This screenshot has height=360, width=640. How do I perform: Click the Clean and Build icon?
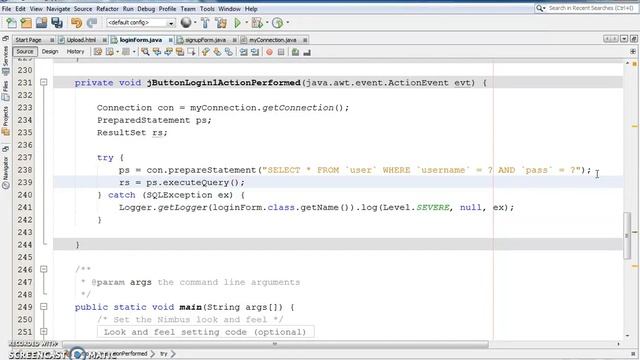click(x=221, y=23)
